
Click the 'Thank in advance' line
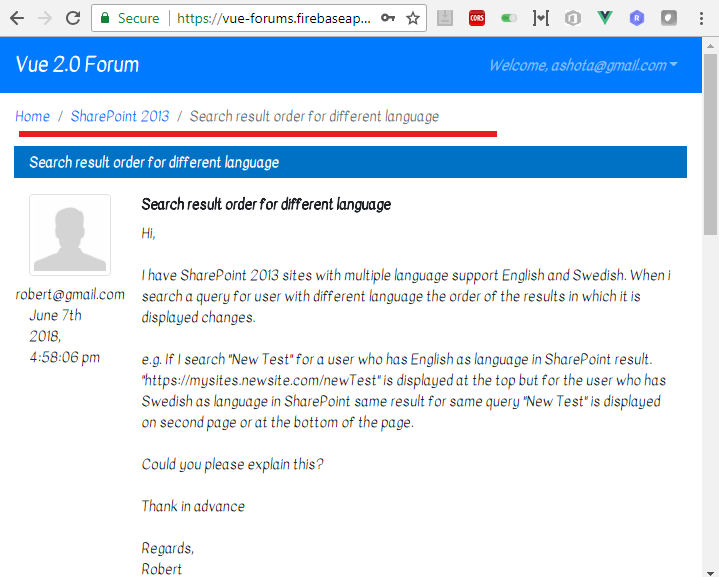tap(193, 506)
